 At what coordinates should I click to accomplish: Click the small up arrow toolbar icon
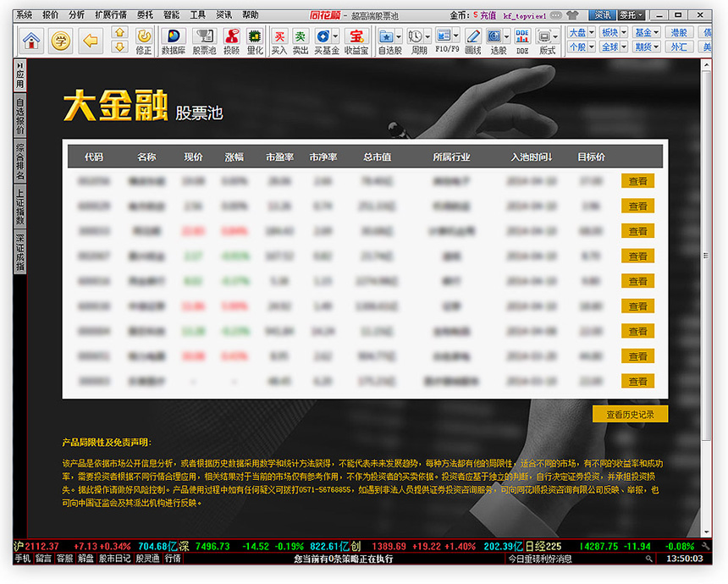(120, 33)
